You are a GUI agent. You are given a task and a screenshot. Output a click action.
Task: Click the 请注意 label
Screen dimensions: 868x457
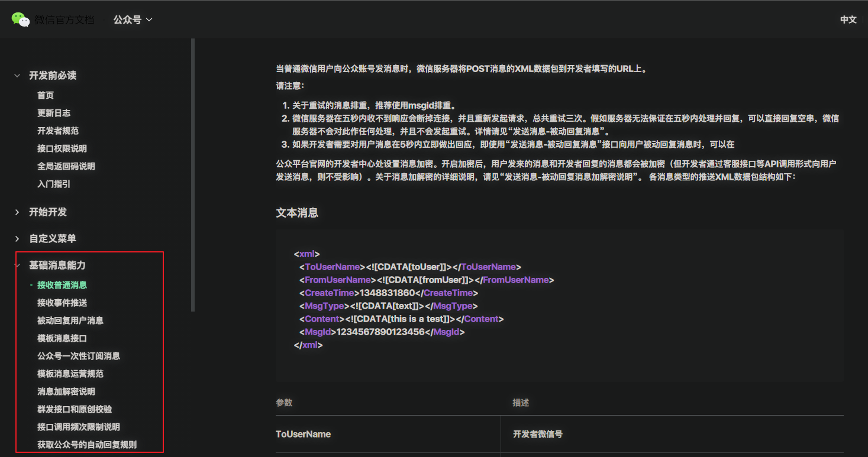point(290,86)
